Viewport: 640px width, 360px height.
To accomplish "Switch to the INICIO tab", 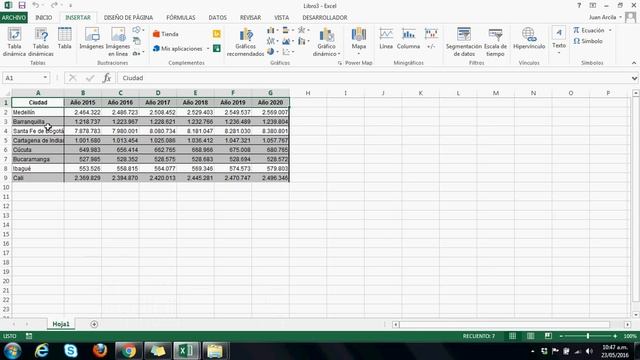I will coord(44,18).
